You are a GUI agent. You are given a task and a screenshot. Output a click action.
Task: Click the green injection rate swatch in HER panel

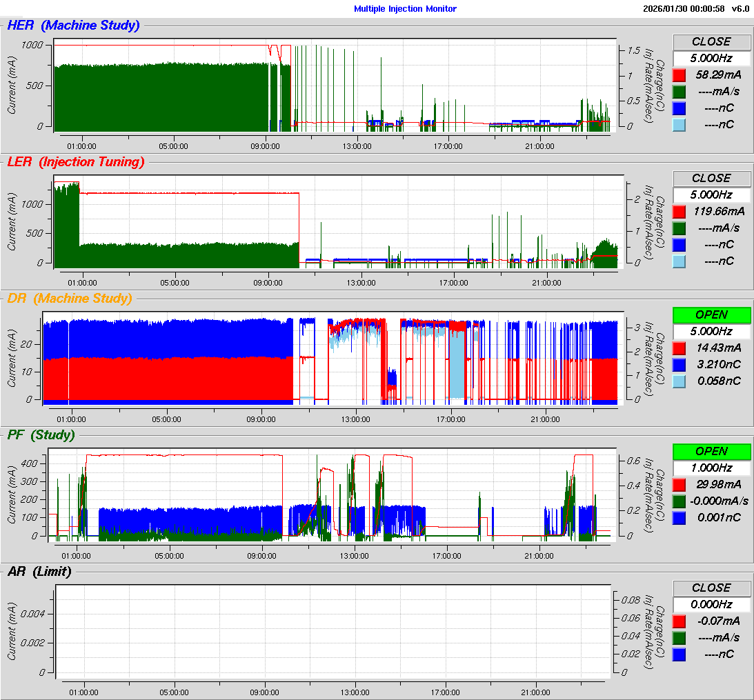(679, 91)
